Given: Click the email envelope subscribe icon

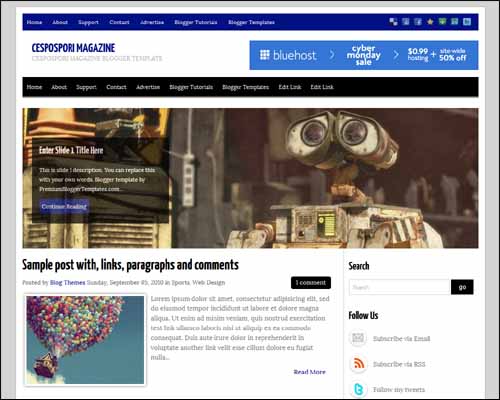Looking at the screenshot, I should tap(358, 338).
